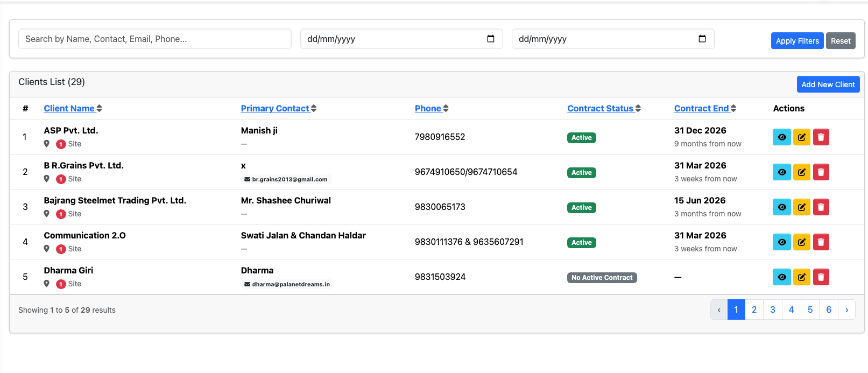Reset the search filters
Viewport: 868px width, 373px height.
click(x=840, y=41)
